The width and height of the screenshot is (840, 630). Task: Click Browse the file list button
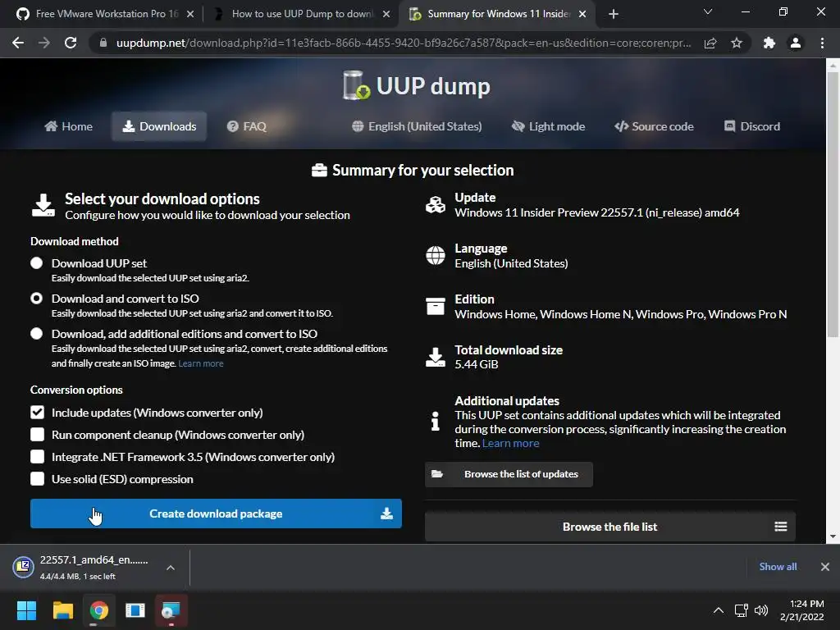click(610, 527)
